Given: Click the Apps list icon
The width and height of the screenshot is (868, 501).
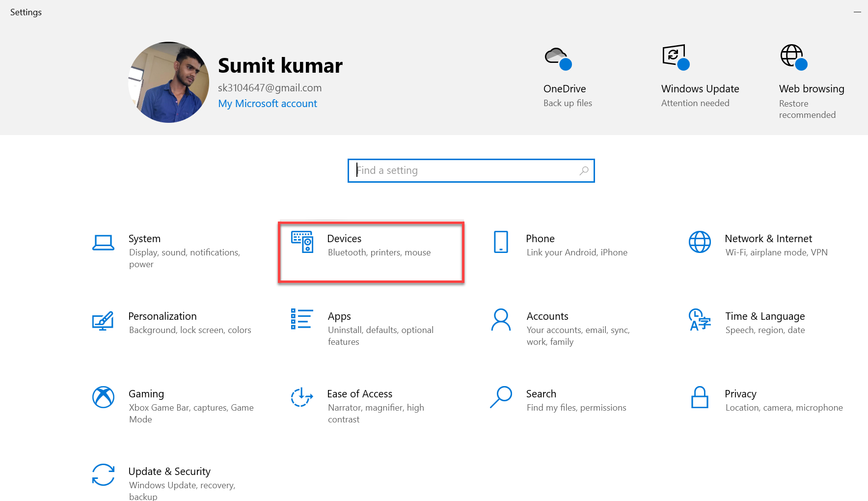Looking at the screenshot, I should click(302, 319).
